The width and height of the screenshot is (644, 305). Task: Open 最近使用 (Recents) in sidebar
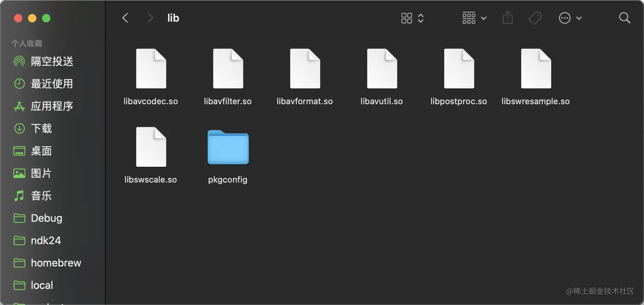tap(52, 84)
